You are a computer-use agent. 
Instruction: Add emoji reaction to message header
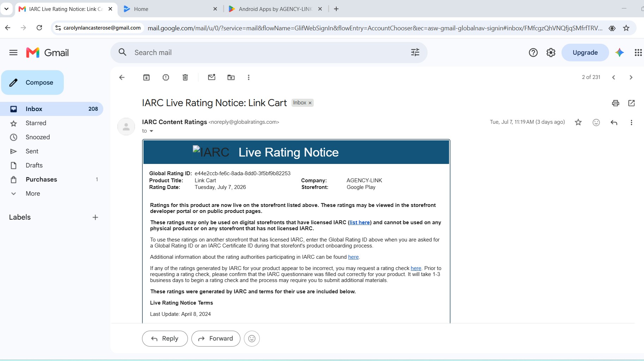point(596,122)
